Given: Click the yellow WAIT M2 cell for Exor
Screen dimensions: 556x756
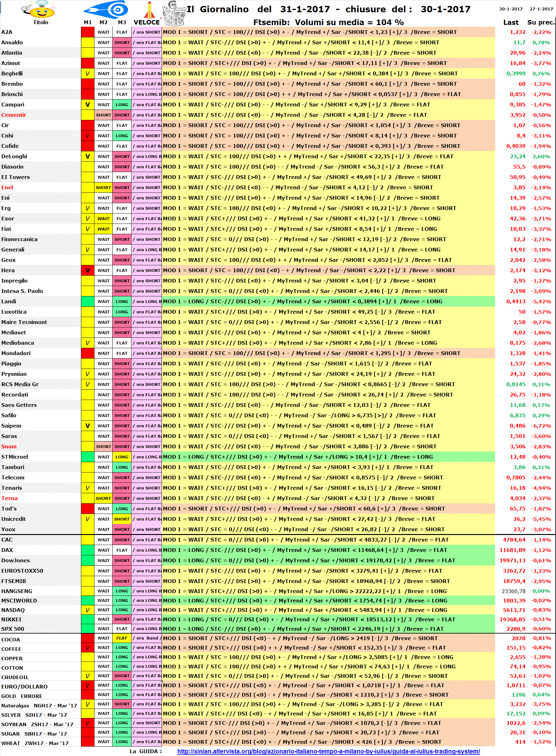Looking at the screenshot, I should click(x=103, y=219).
